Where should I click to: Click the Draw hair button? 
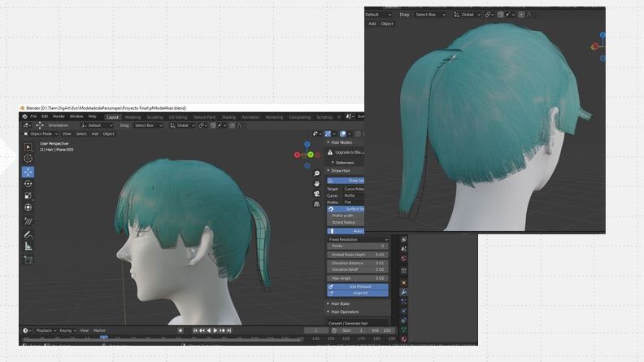[x=348, y=180]
